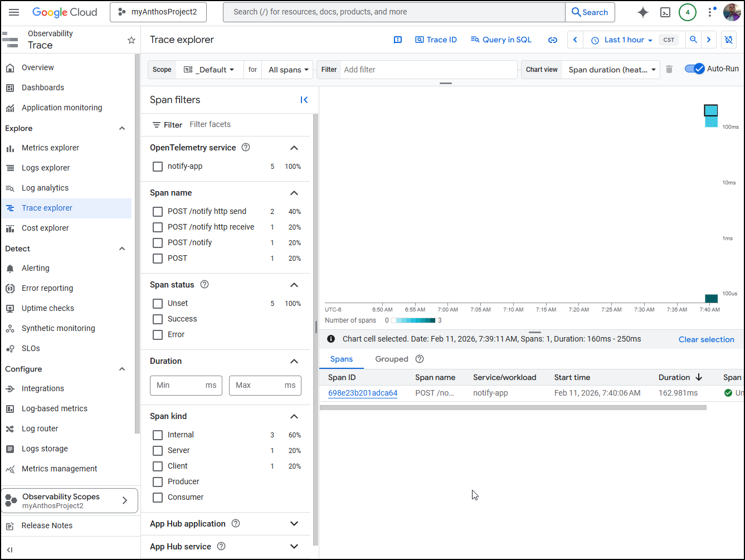Pin Trace with the star icon
Image resolution: width=745 pixels, height=560 pixels.
tap(132, 40)
